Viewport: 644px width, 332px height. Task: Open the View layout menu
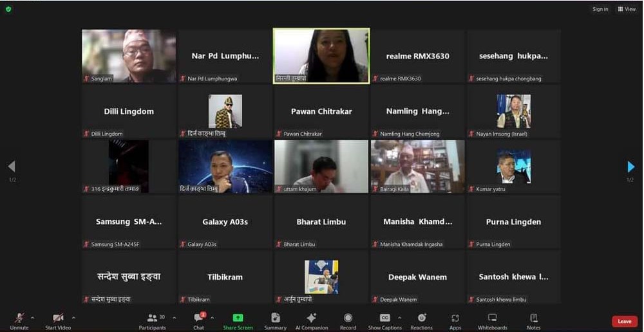tap(627, 9)
